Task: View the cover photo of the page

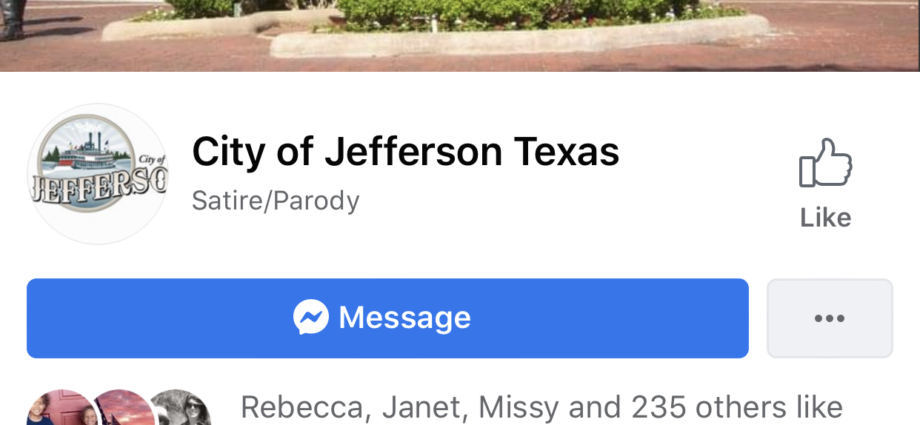Action: [x=460, y=35]
